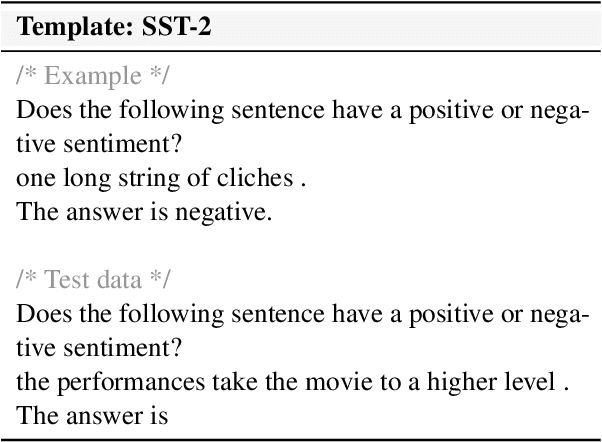
Task: Click the "/* Test data */" comment line
Action: click(x=81, y=279)
